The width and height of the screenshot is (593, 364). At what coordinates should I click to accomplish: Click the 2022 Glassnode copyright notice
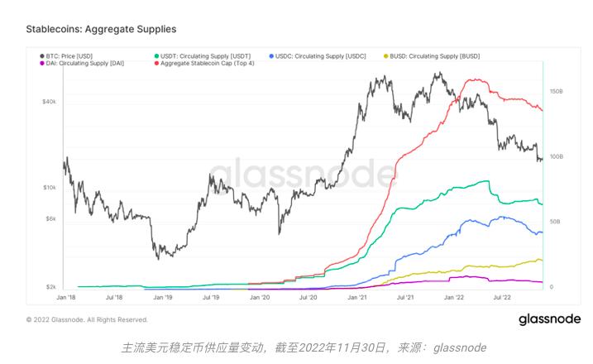[x=87, y=319]
